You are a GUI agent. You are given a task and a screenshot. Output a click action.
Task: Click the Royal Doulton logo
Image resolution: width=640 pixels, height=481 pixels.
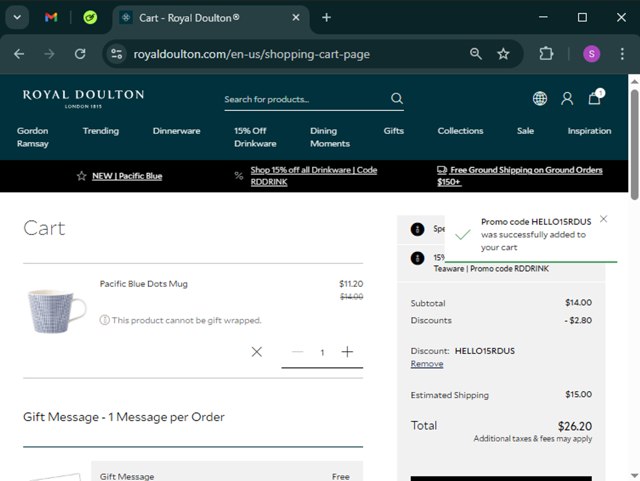(x=83, y=98)
